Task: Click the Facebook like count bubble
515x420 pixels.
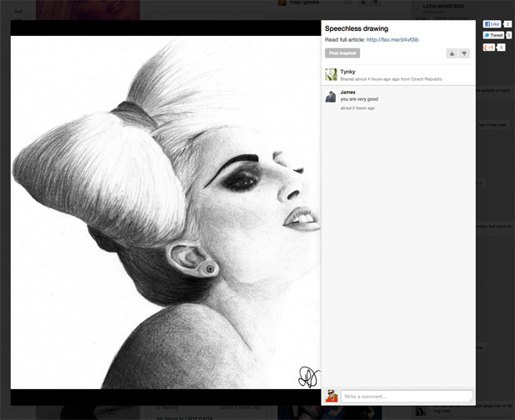Action: click(x=507, y=24)
